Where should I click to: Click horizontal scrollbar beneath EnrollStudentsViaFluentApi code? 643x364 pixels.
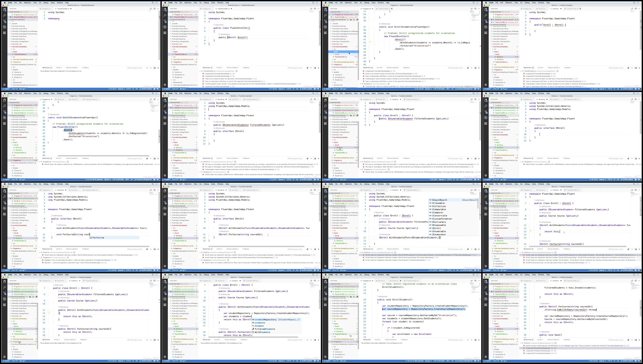pos(103,156)
